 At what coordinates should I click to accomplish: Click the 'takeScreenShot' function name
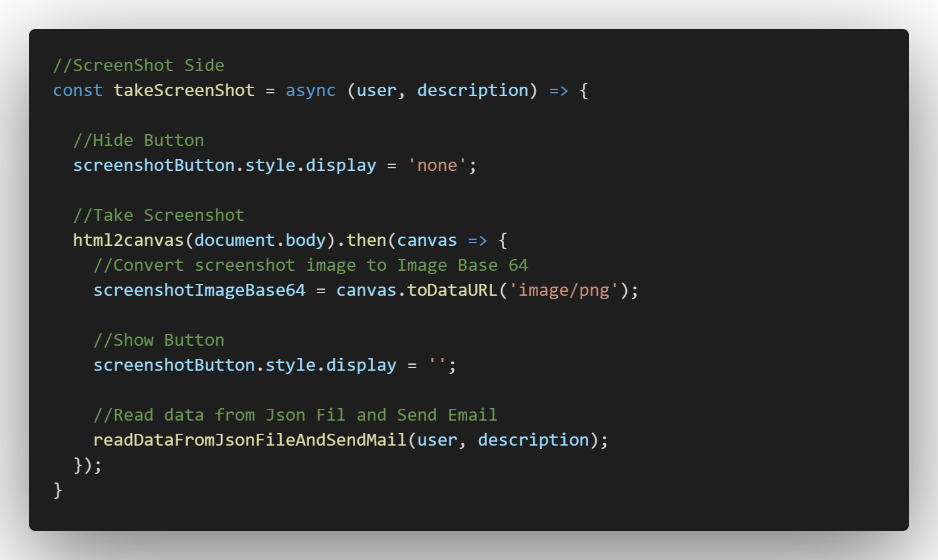point(184,90)
